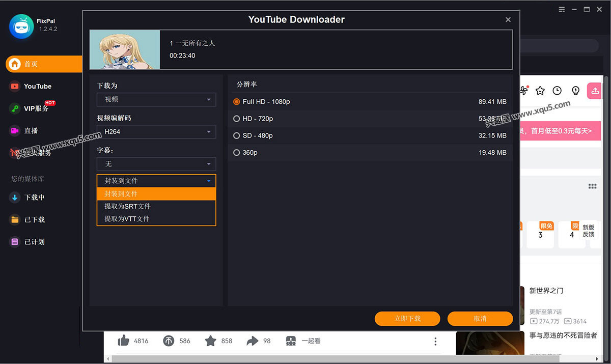The image size is (611, 364).
Task: Click the star favorites icon in page header
Action: click(x=540, y=91)
